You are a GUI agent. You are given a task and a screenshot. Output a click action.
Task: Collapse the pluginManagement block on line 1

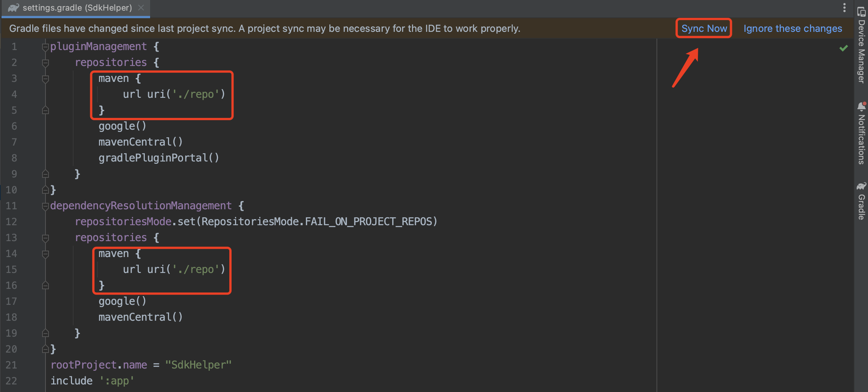pyautogui.click(x=45, y=47)
